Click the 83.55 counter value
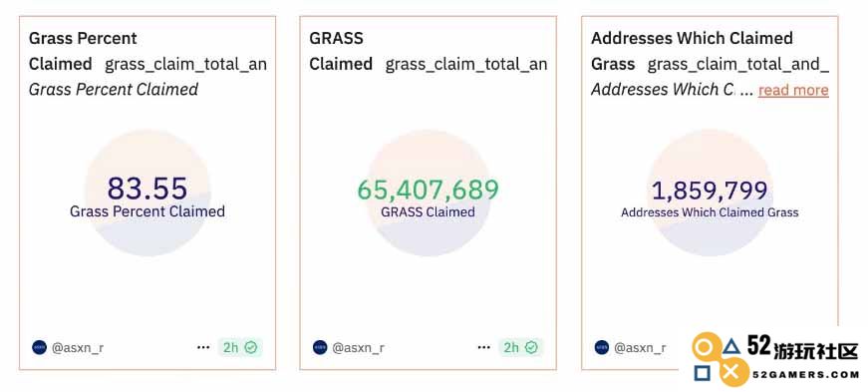Image resolution: width=868 pixels, height=392 pixels. coord(147,188)
